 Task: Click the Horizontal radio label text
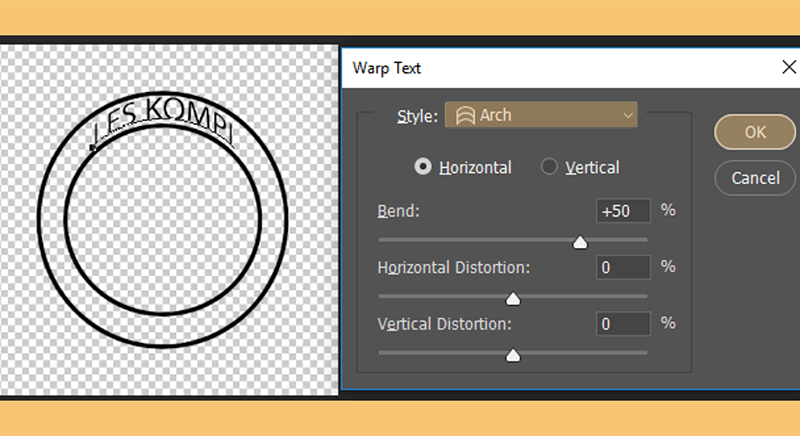coord(475,168)
